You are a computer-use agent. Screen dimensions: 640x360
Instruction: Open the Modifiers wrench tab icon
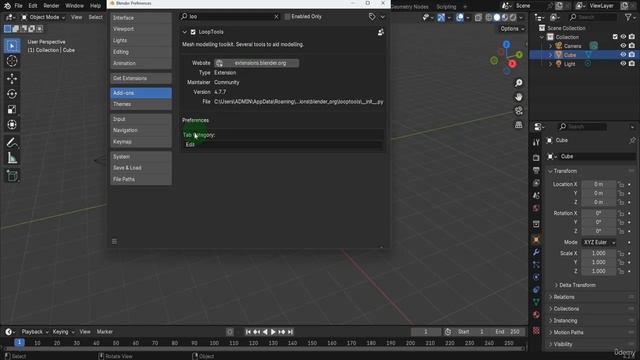coord(536,252)
